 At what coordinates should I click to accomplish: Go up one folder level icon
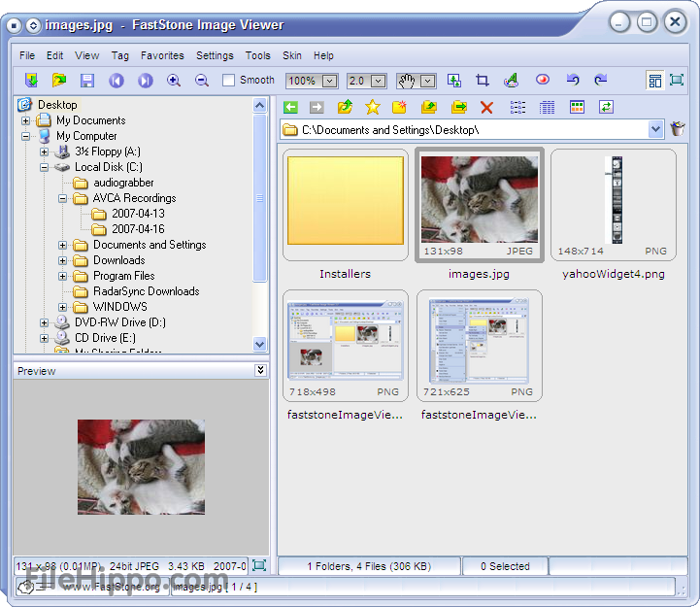[345, 107]
